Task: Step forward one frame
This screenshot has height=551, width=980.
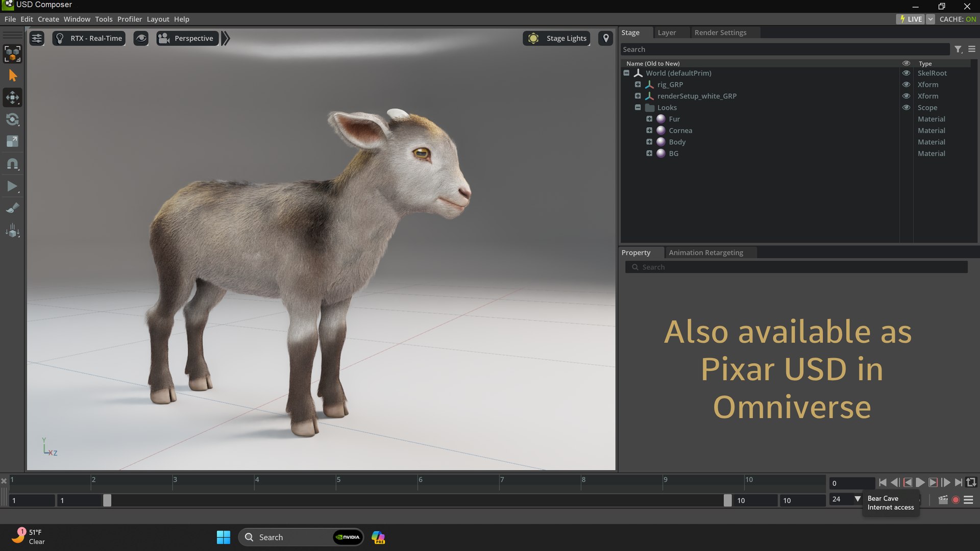Action: click(946, 483)
